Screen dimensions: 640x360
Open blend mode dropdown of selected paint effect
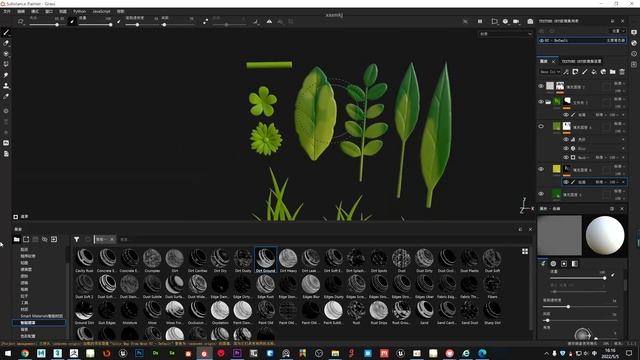tap(601, 182)
